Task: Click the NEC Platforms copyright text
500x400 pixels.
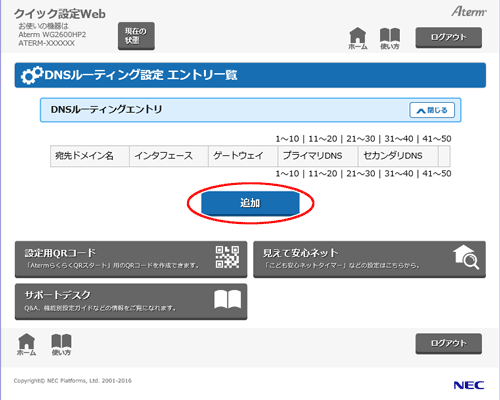Action: tap(73, 381)
